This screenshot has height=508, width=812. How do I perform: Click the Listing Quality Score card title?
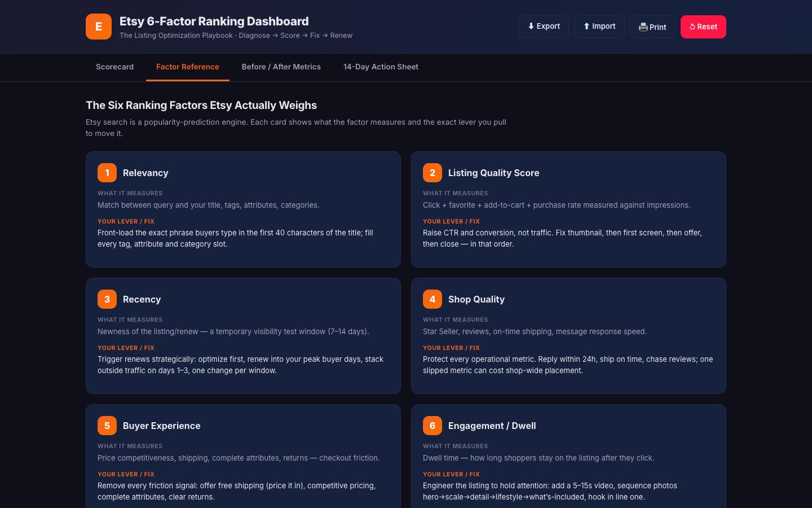pos(493,173)
